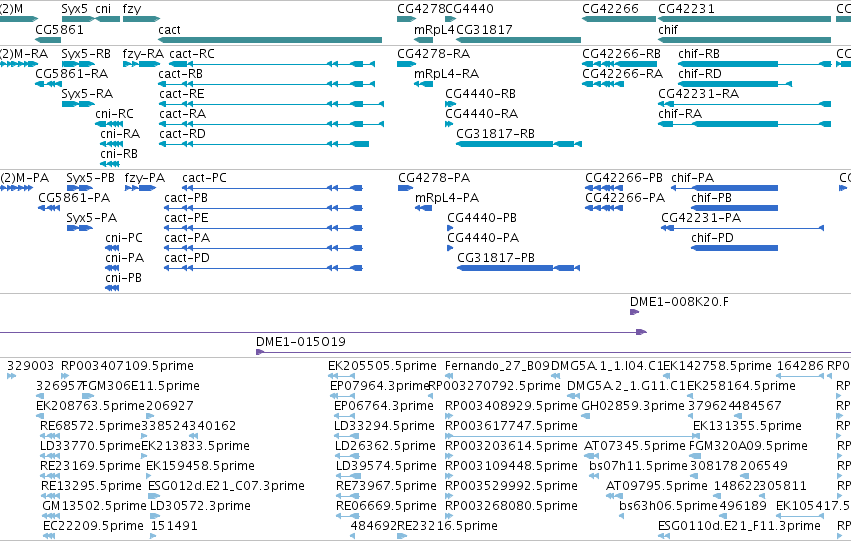
Task: Select the Syx5-RA transcript label
Action: [87, 94]
